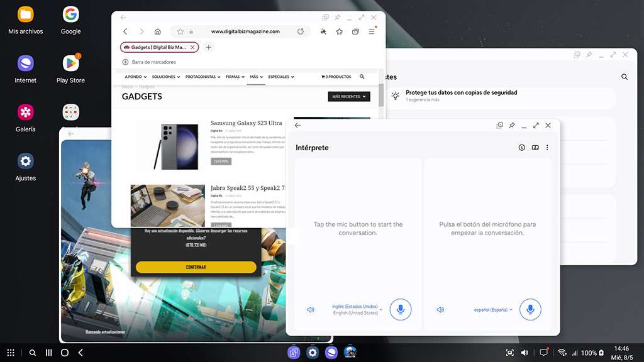The width and height of the screenshot is (644, 362).
Task: Open español (España) language dropdown
Action: tap(493, 309)
